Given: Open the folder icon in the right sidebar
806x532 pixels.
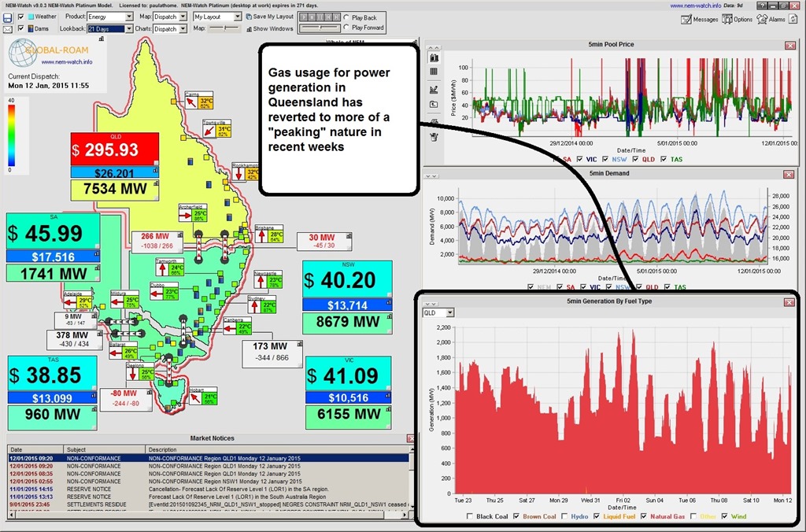Looking at the screenshot, I should tap(434, 103).
